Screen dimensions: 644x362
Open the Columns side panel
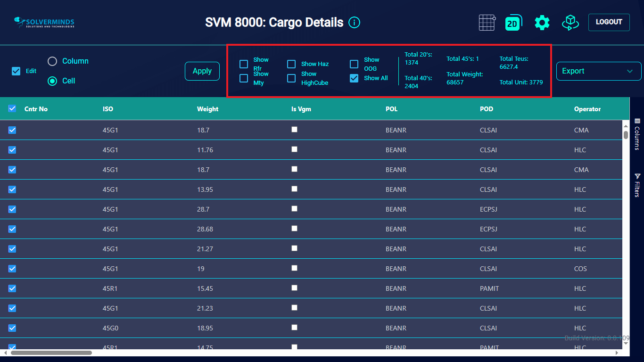click(637, 134)
